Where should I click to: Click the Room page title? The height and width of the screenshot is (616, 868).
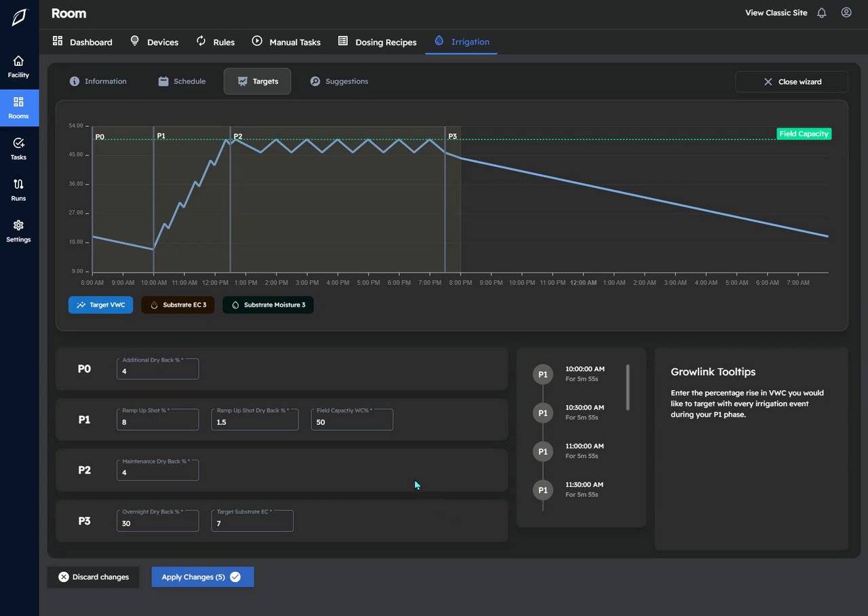(x=68, y=13)
